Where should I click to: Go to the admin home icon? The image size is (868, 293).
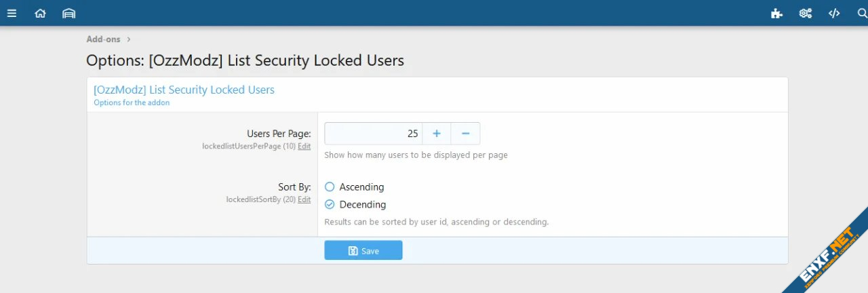click(40, 13)
